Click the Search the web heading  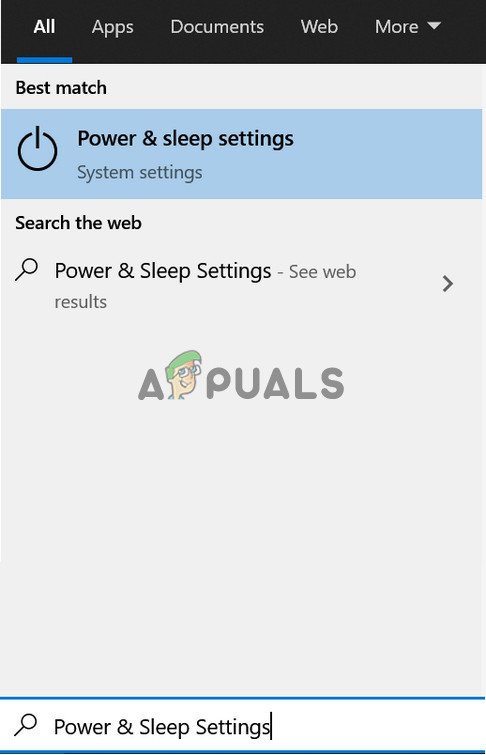79,223
